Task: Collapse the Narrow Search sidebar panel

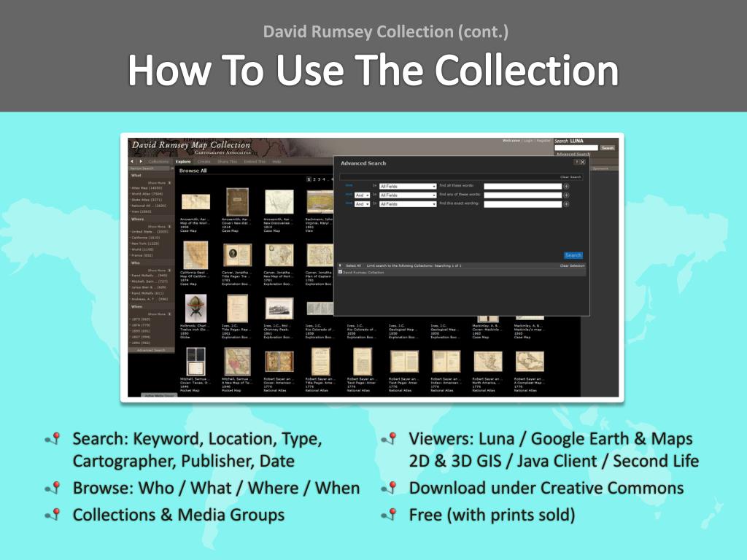Action: 172,168
